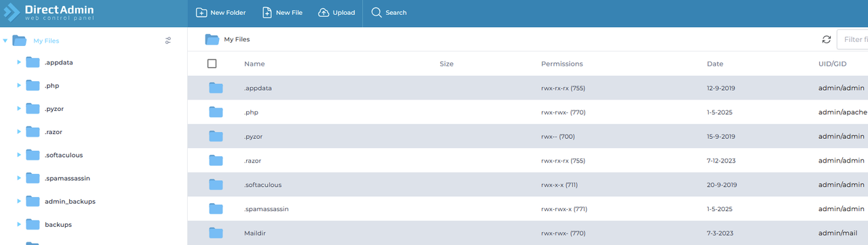This screenshot has height=245, width=868.
Task: Select .php folder in sidebar tree
Action: click(52, 85)
